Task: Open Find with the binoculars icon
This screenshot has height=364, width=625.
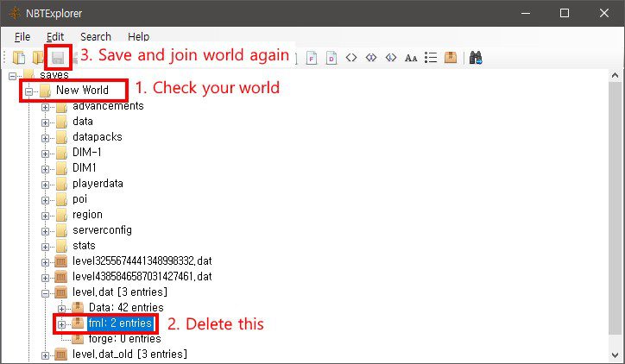Action: click(476, 58)
